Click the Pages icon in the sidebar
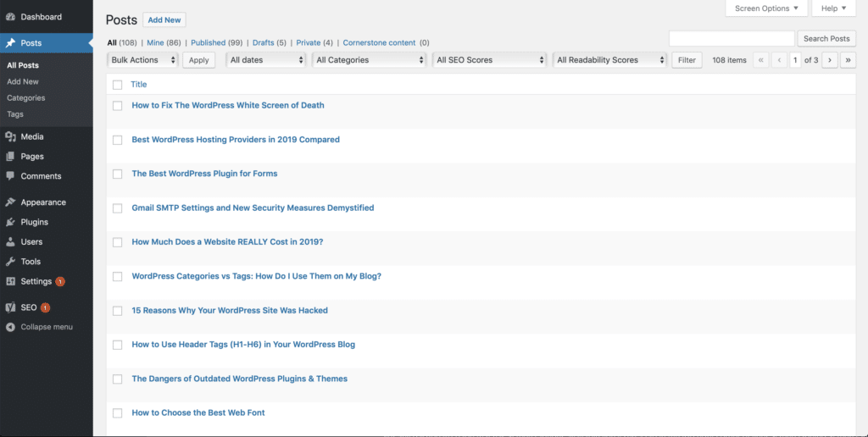 tap(10, 157)
